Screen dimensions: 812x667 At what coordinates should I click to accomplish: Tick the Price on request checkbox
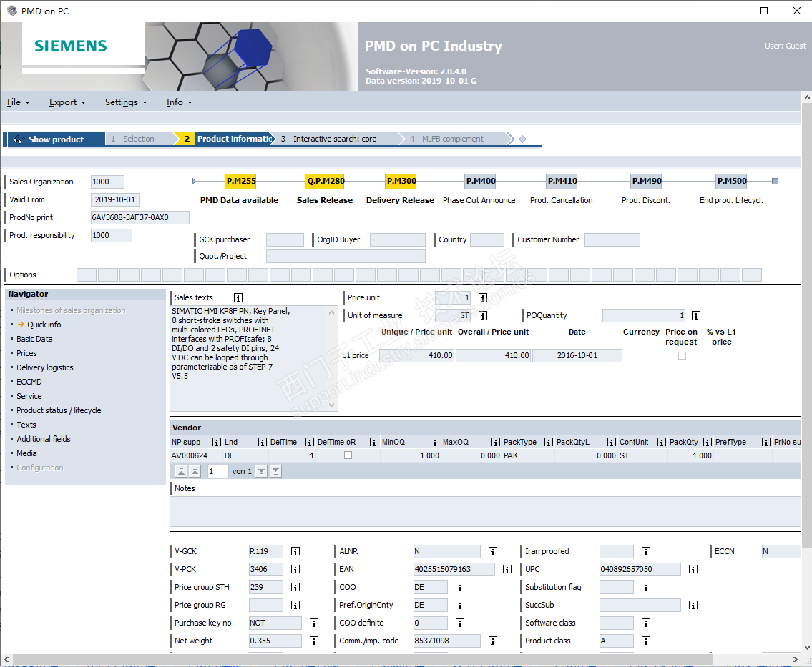(x=682, y=355)
